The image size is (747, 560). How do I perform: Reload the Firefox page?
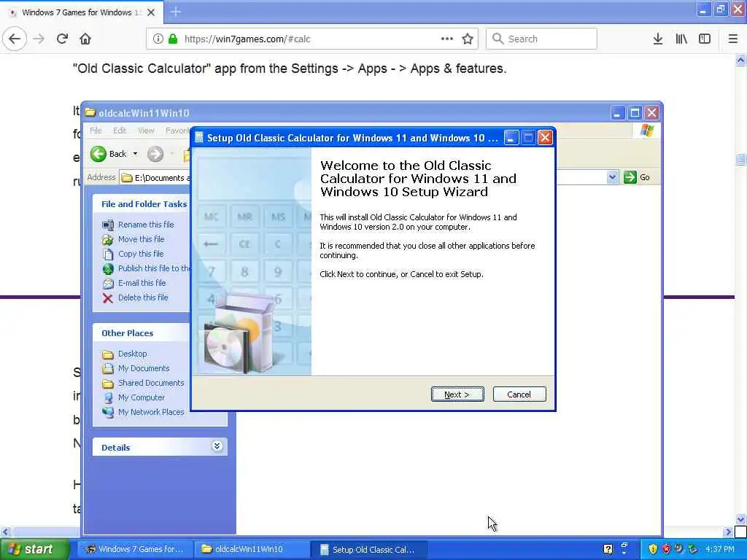click(x=62, y=39)
